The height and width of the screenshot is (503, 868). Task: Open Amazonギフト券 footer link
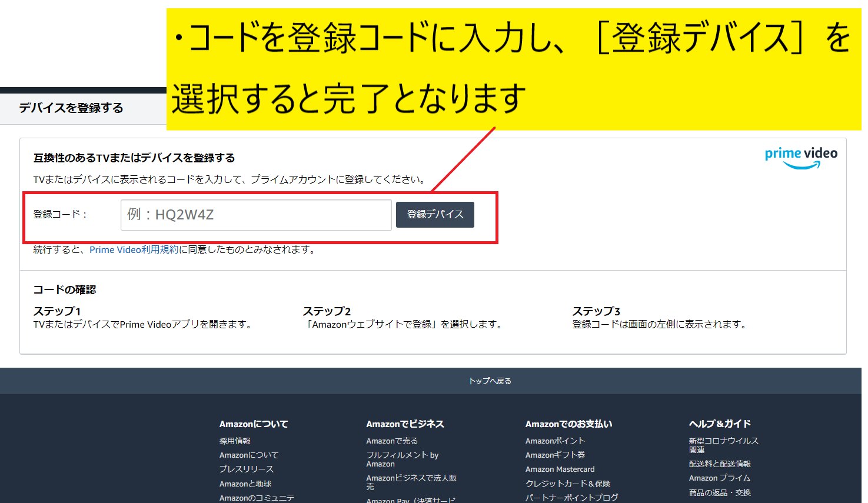(555, 455)
